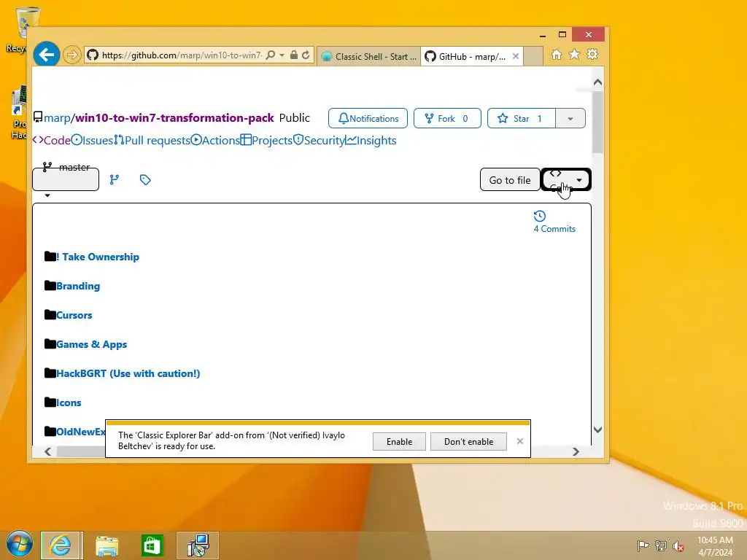Screen dimensions: 747x560
Task: Open the Games & Apps folder
Action: (x=91, y=344)
